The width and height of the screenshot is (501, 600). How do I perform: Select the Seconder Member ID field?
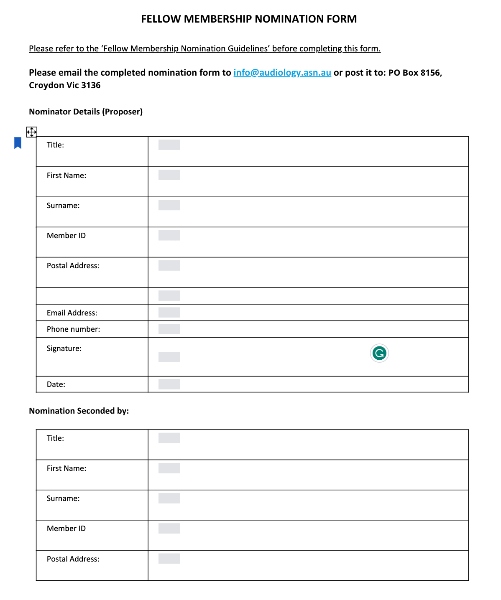tap(169, 528)
